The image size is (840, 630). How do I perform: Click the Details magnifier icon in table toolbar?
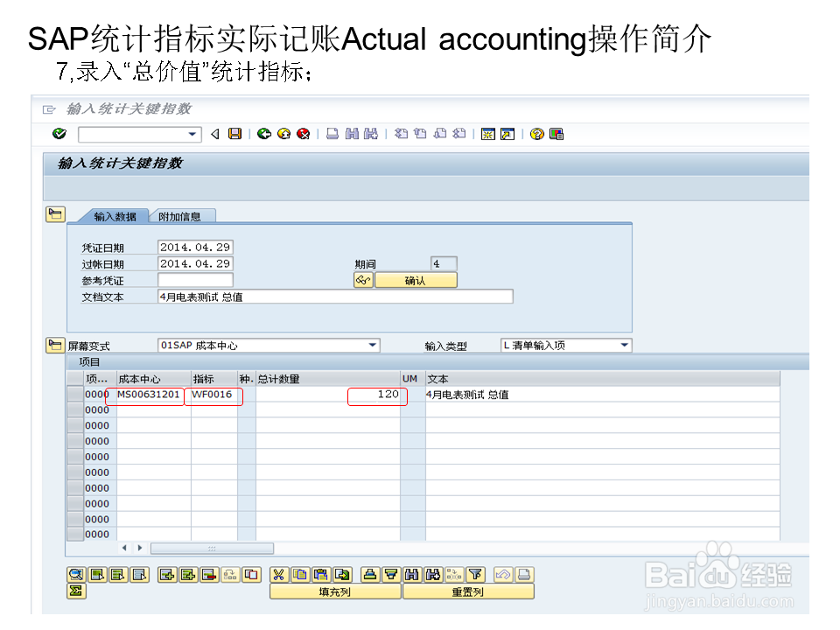(76, 575)
